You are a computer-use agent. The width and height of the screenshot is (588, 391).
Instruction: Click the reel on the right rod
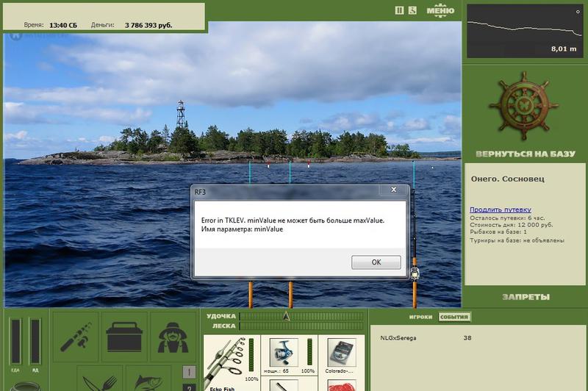(415, 273)
